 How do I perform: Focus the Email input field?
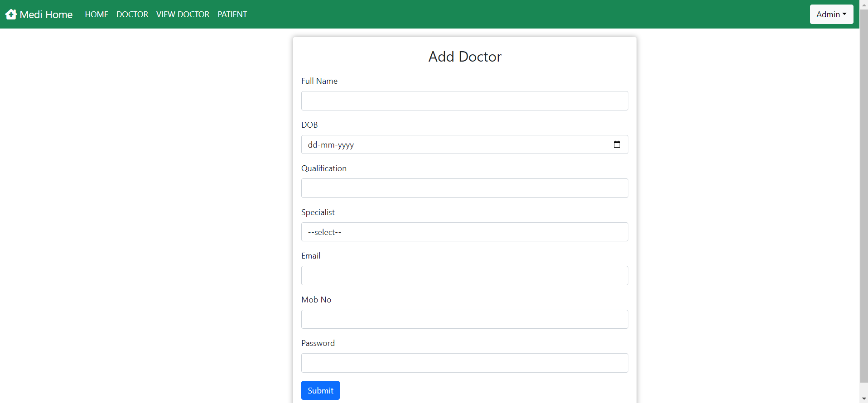click(464, 275)
